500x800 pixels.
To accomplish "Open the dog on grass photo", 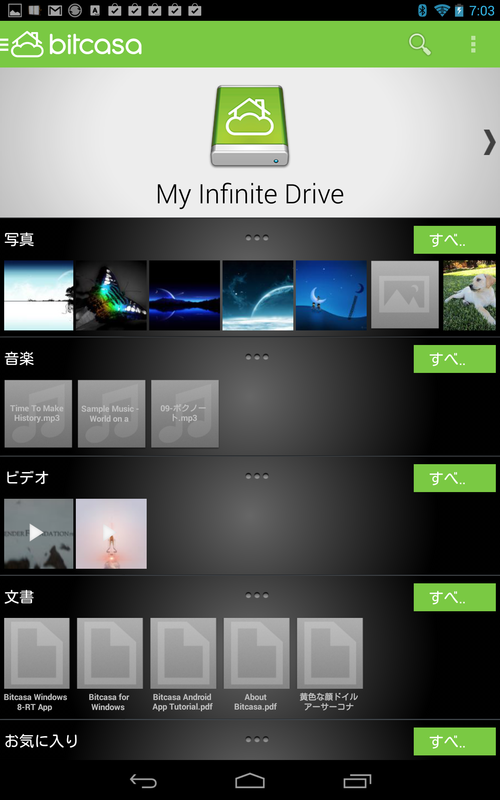I will click(469, 295).
